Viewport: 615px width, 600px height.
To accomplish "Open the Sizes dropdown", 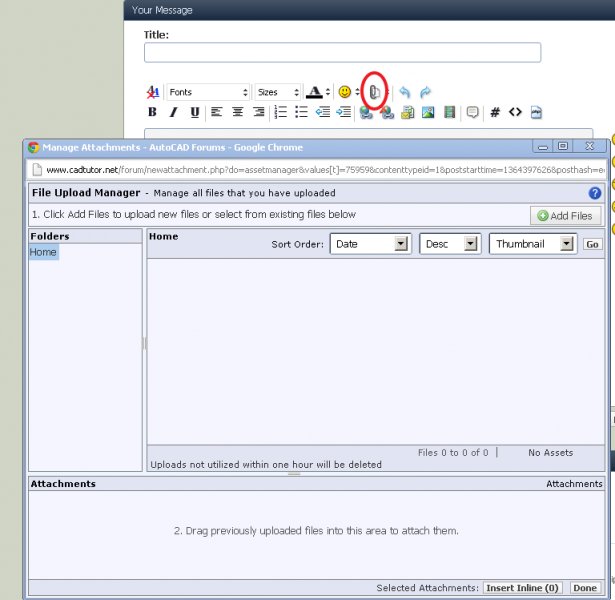I will [x=278, y=92].
